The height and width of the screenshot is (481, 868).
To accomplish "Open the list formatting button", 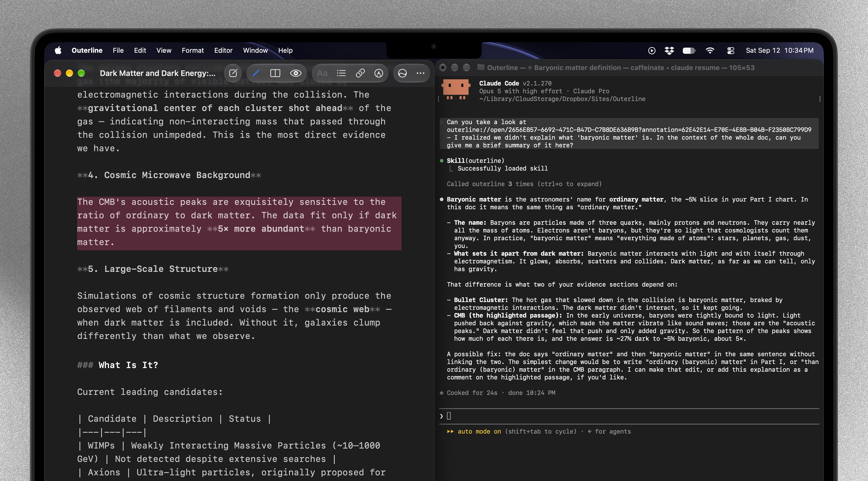I will (341, 73).
